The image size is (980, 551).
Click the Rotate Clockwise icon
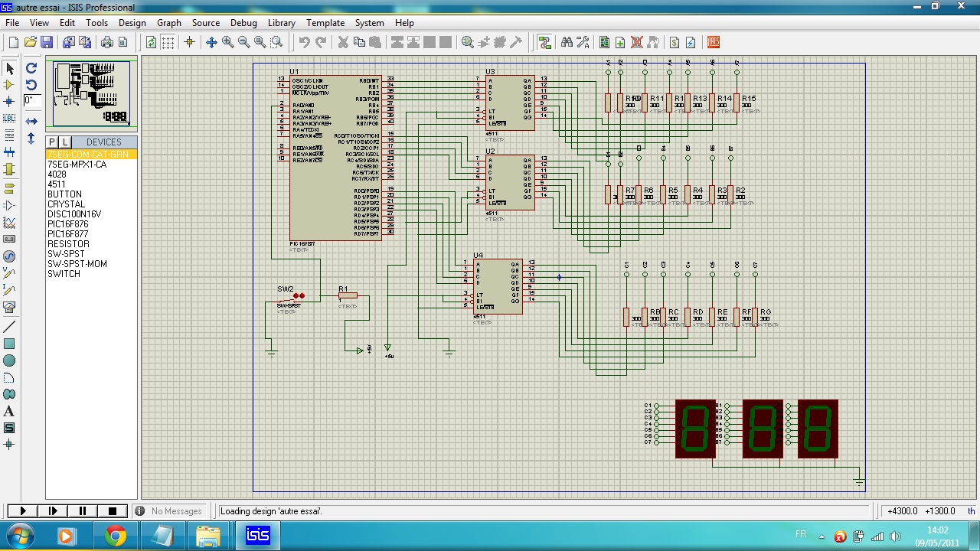31,68
